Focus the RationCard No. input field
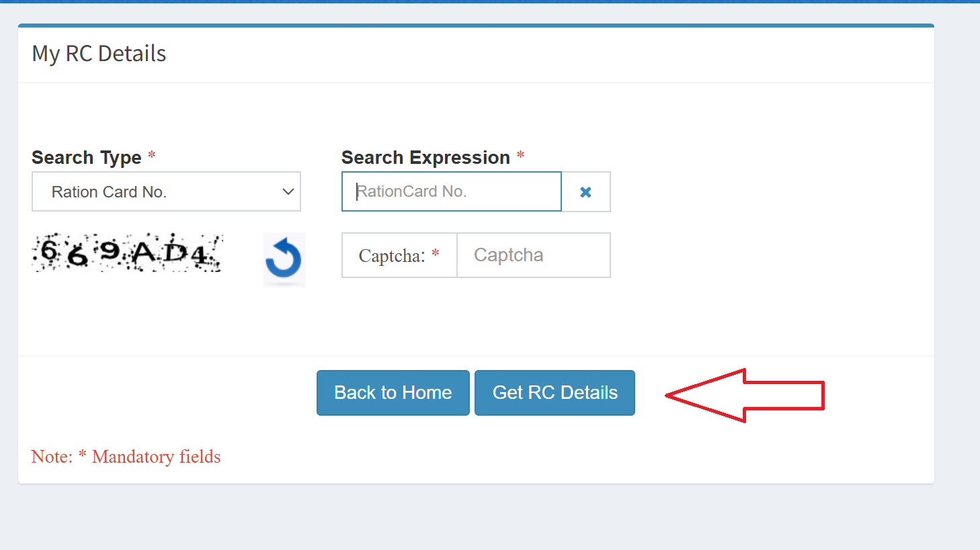The height and width of the screenshot is (550, 980). (451, 192)
